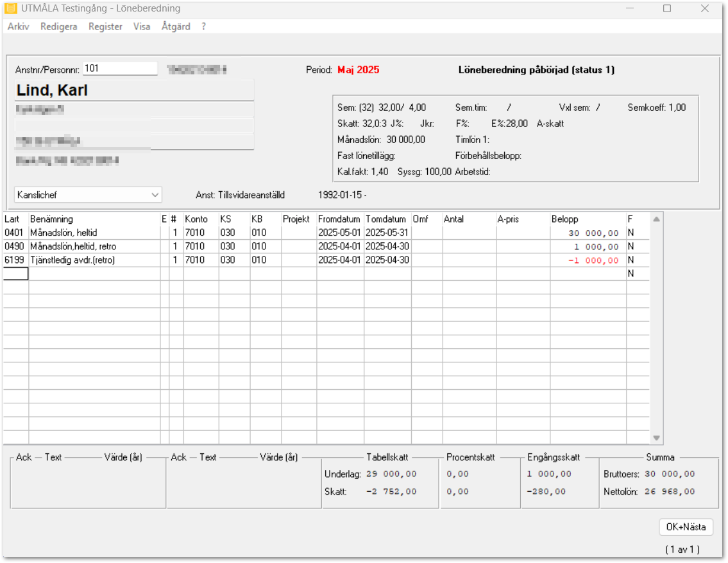This screenshot has width=728, height=563.
Task: Close the Löneberedning window
Action: pos(705,8)
